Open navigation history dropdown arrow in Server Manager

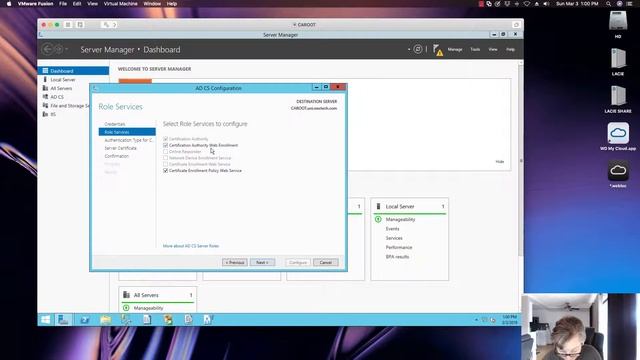click(67, 50)
